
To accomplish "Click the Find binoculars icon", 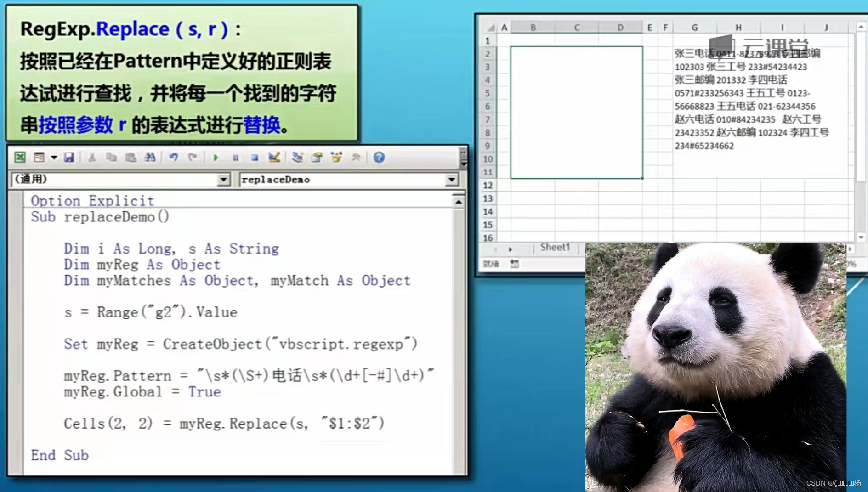I will [x=150, y=158].
